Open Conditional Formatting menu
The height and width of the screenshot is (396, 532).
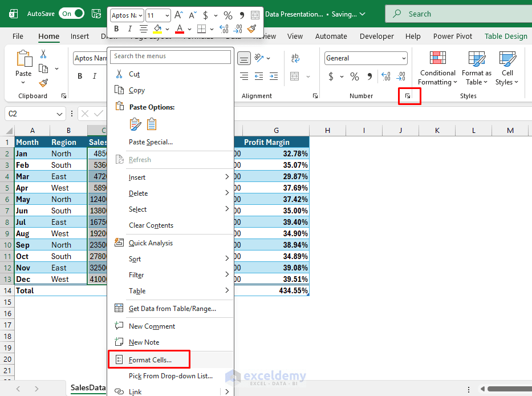[x=437, y=68]
